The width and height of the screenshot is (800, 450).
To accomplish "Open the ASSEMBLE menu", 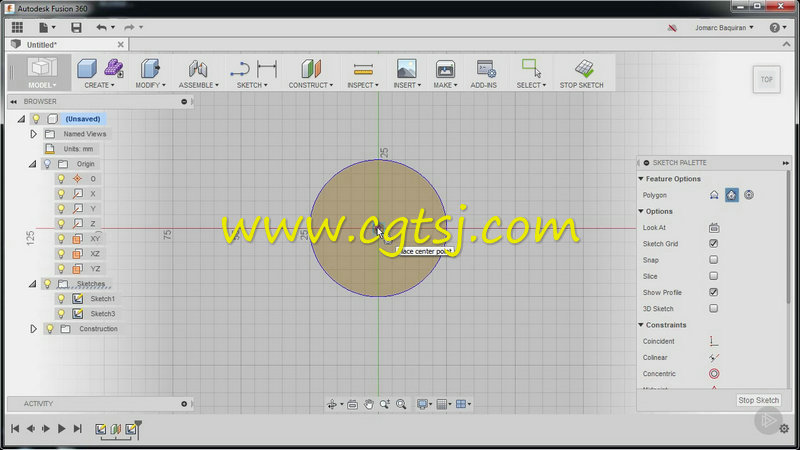I will (198, 85).
